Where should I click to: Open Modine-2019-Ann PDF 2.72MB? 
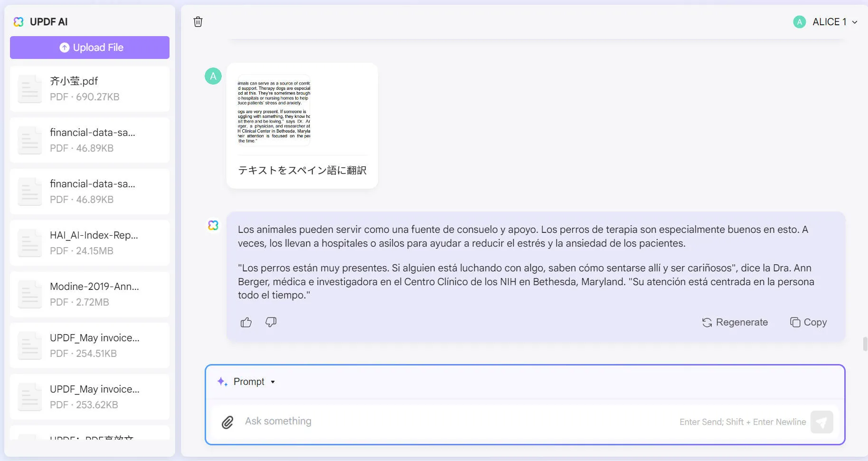(x=90, y=294)
